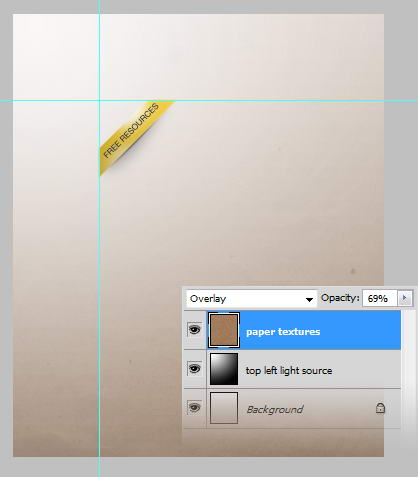
Task: Click the intersection of the two guides
Action: point(99,100)
